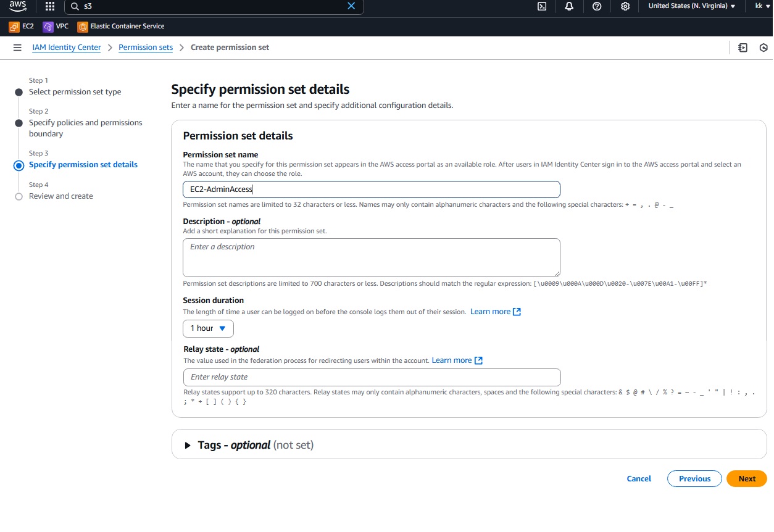This screenshot has width=774, height=532.
Task: Open the Session duration dropdown
Action: coord(208,328)
